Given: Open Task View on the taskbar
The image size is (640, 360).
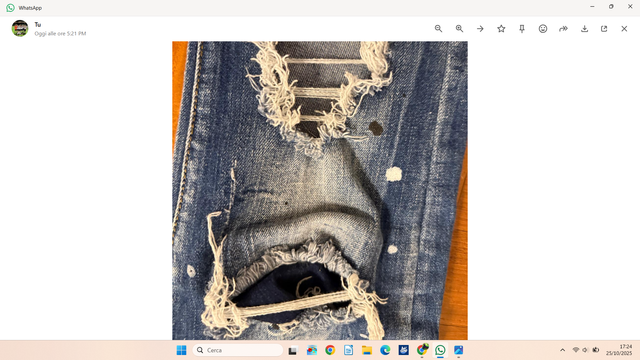Looking at the screenshot, I should pyautogui.click(x=293, y=350).
